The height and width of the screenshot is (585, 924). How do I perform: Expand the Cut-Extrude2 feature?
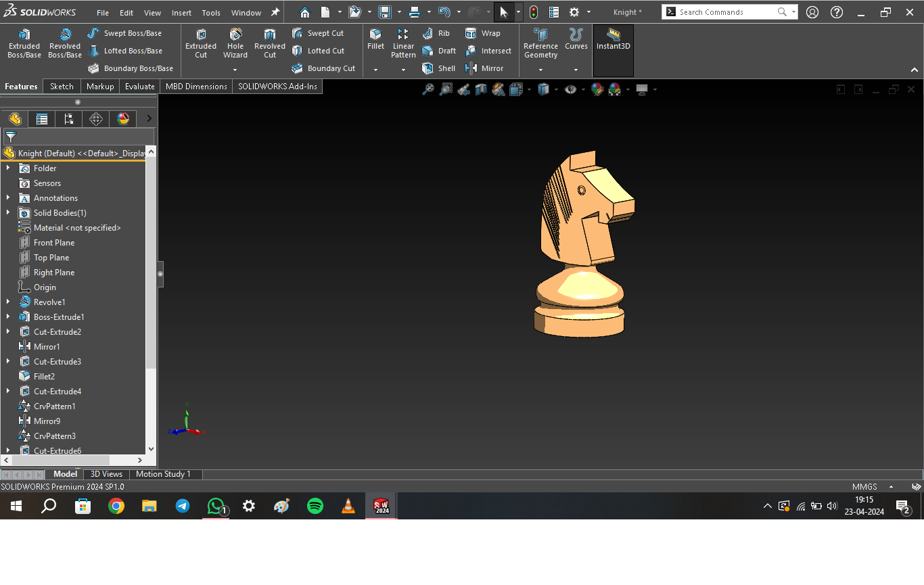click(x=8, y=331)
